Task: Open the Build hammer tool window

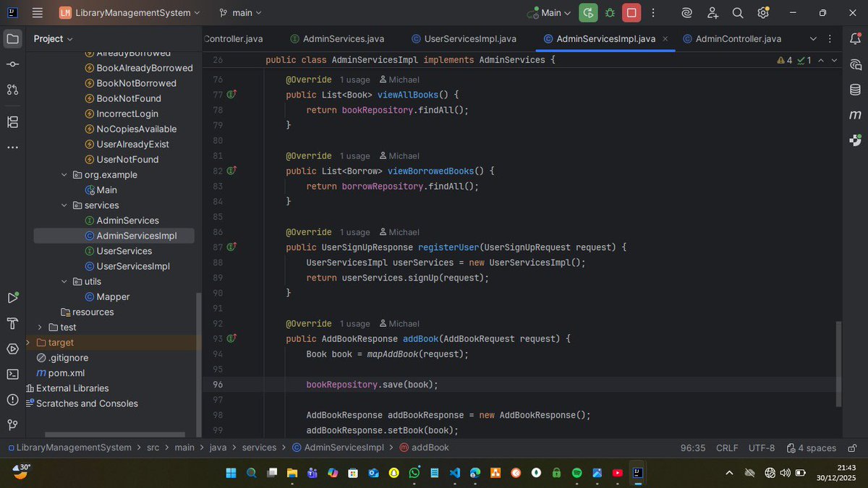Action: (12, 322)
